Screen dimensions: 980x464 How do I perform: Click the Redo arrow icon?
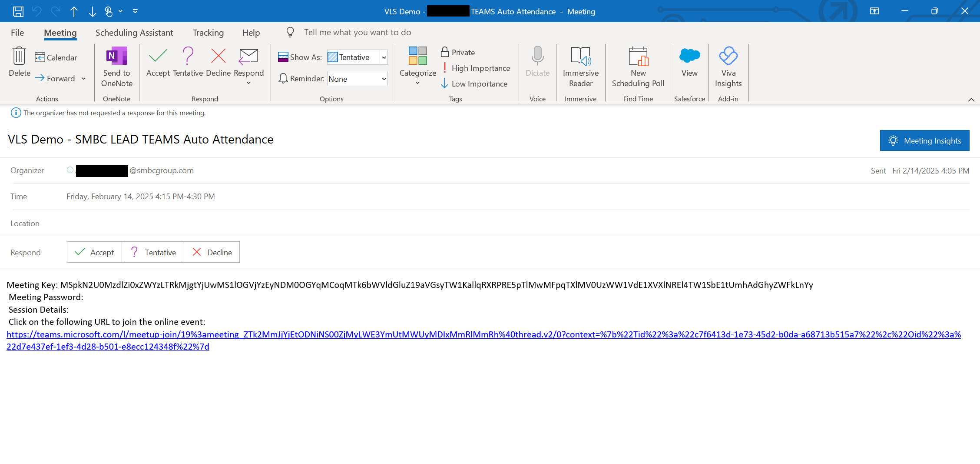56,11
